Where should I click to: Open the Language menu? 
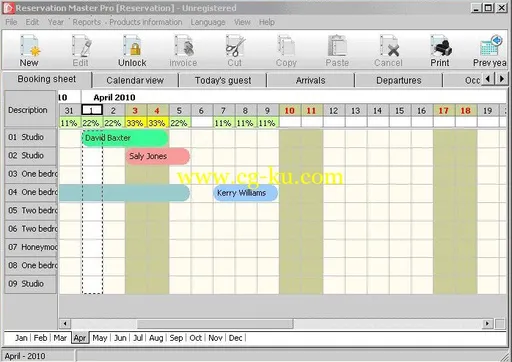click(208, 22)
